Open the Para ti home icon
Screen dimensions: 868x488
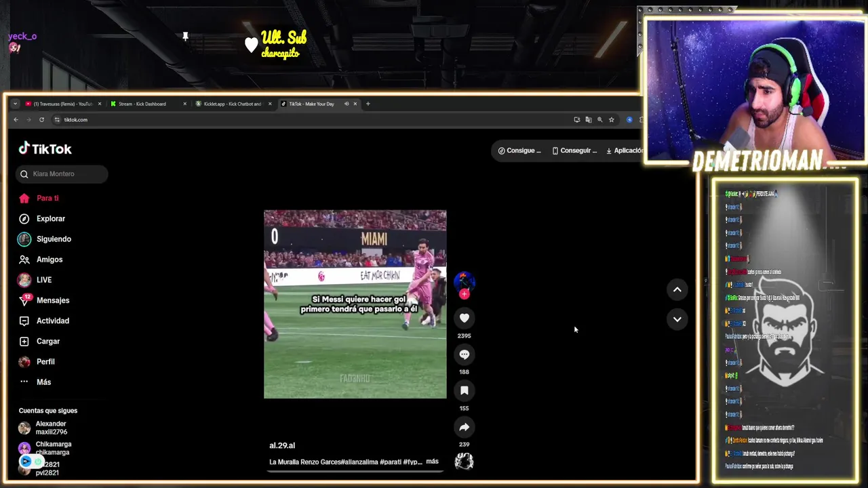tap(24, 199)
